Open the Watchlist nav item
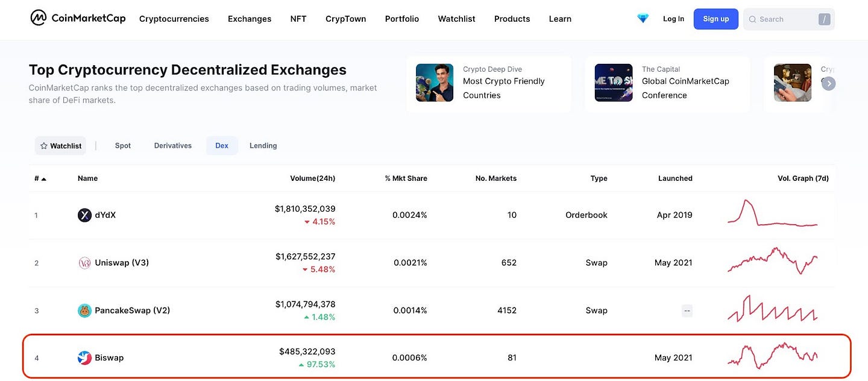The image size is (868, 381). coord(457,19)
